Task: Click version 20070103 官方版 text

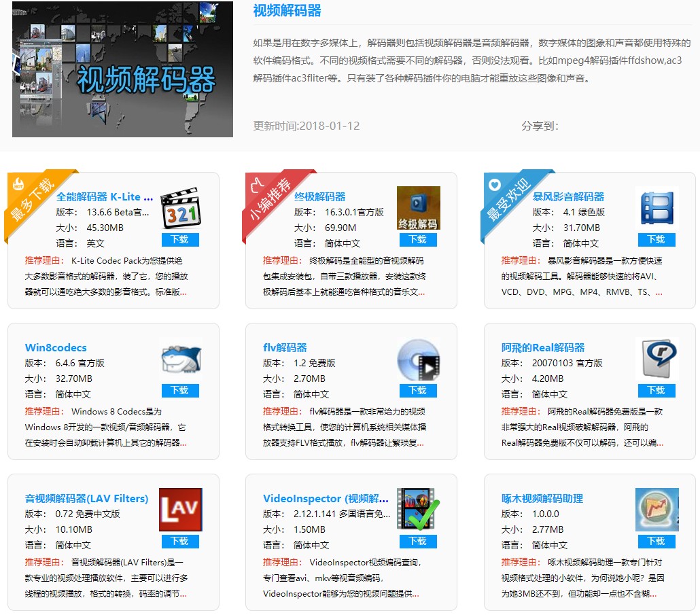Action: (567, 363)
